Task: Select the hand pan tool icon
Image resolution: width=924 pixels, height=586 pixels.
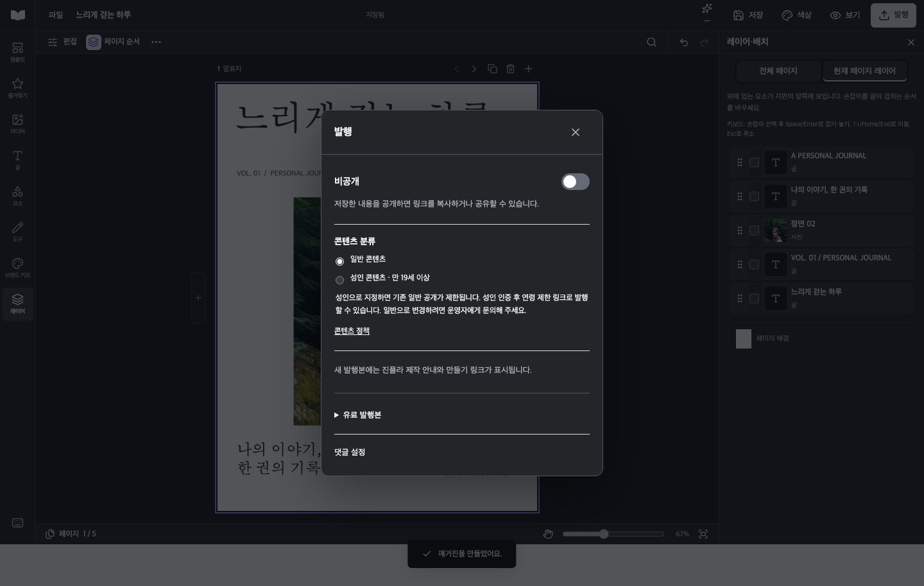Action: [548, 534]
